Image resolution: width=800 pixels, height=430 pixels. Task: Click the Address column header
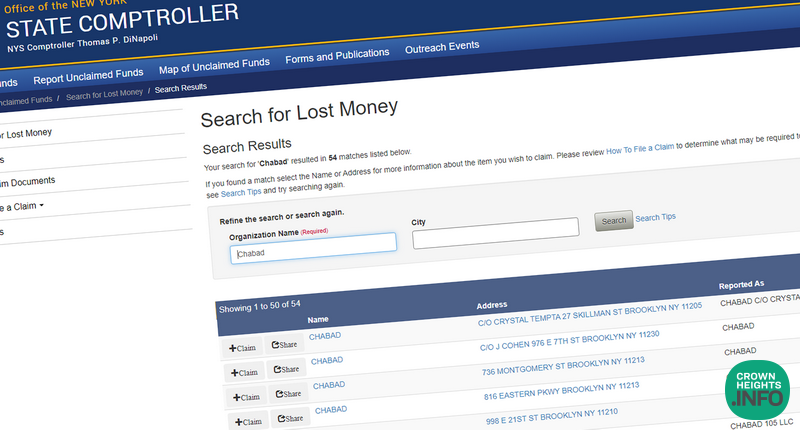(x=491, y=304)
